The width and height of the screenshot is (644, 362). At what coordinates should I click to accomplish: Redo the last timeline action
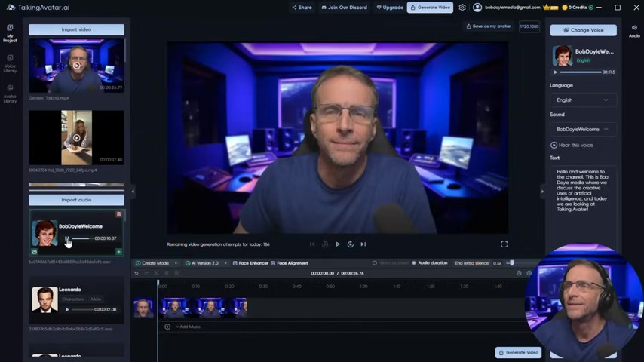click(146, 273)
